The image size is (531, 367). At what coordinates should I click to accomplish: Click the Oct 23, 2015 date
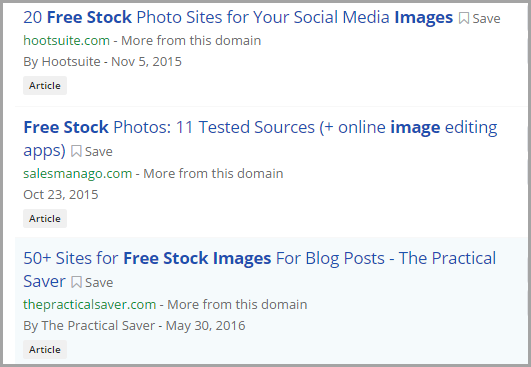coord(61,195)
